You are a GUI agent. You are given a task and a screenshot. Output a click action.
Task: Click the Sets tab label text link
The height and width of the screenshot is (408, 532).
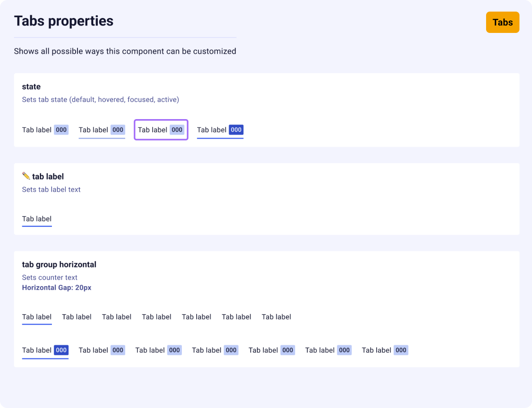[51, 189]
